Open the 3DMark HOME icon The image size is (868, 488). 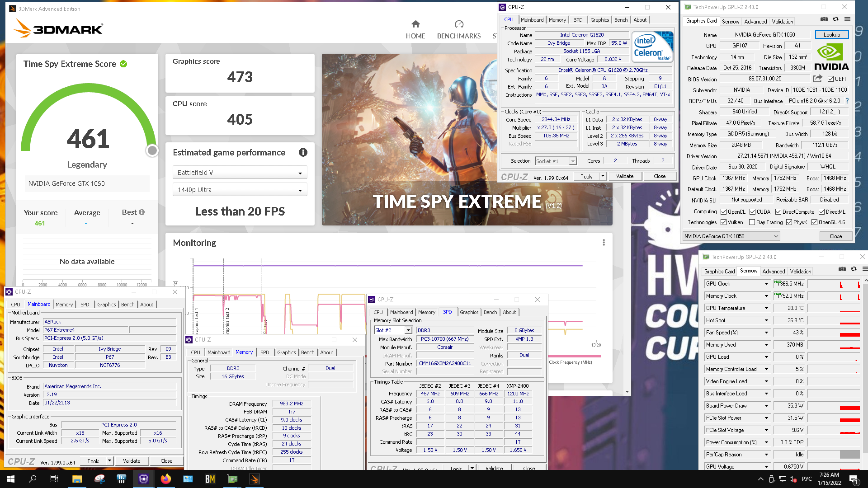pos(415,24)
